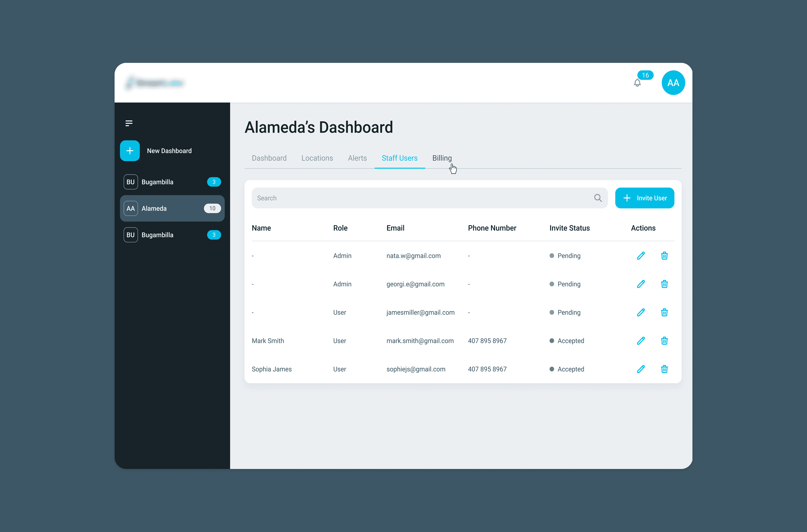Click into the Search input field
Image resolution: width=807 pixels, height=532 pixels.
coord(421,198)
